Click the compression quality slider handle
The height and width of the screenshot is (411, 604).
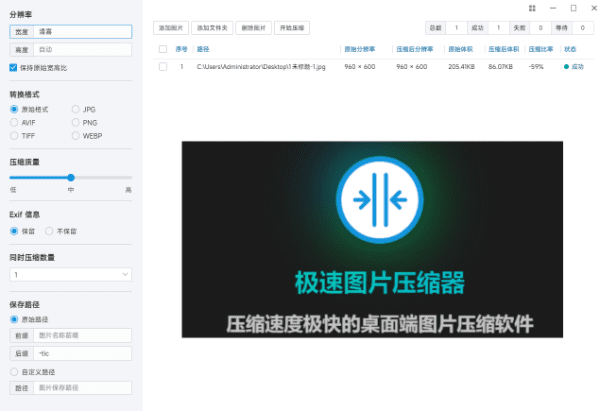pyautogui.click(x=71, y=177)
